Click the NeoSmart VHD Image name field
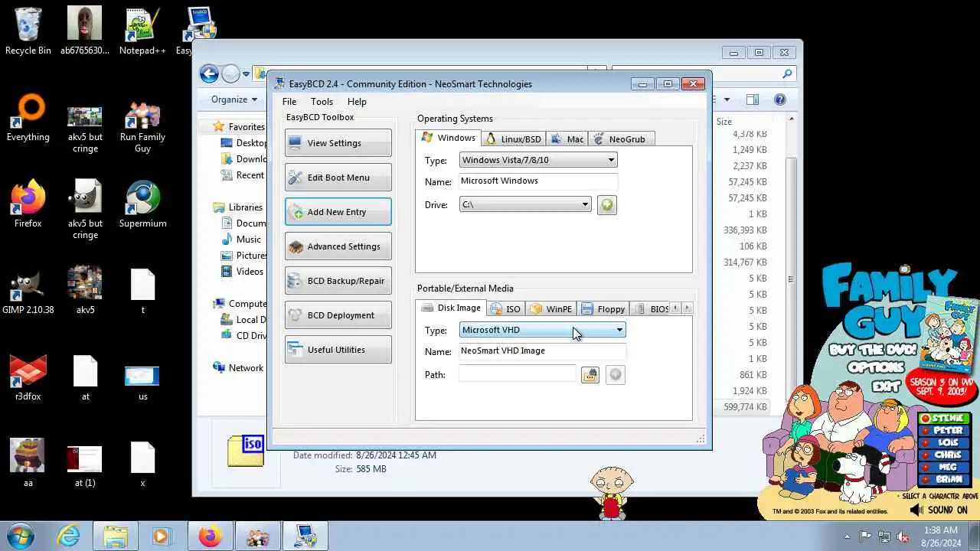 click(542, 351)
